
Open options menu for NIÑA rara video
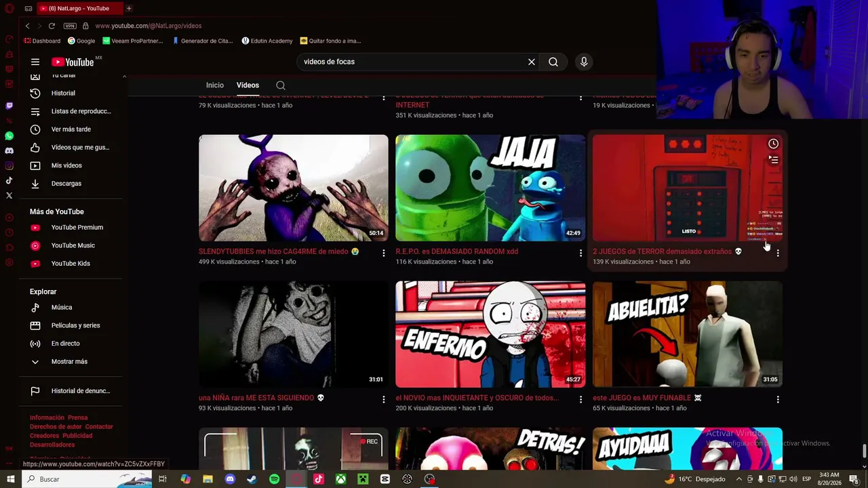[x=384, y=399]
